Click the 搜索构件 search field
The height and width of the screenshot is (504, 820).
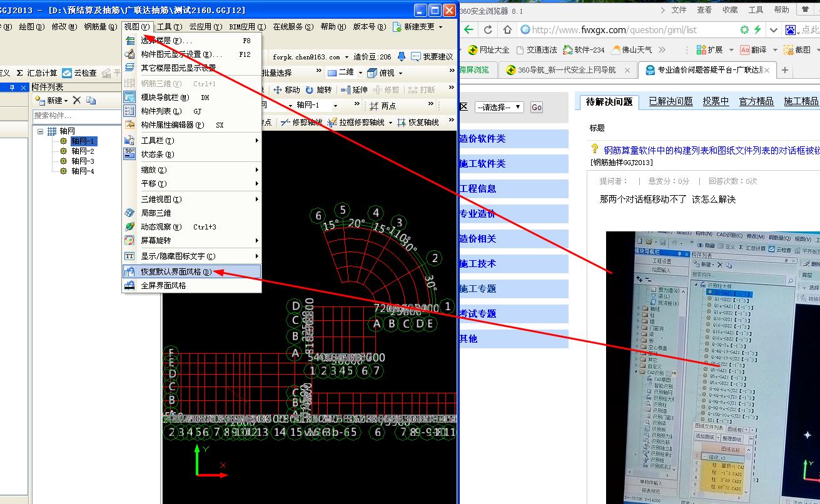(76, 116)
